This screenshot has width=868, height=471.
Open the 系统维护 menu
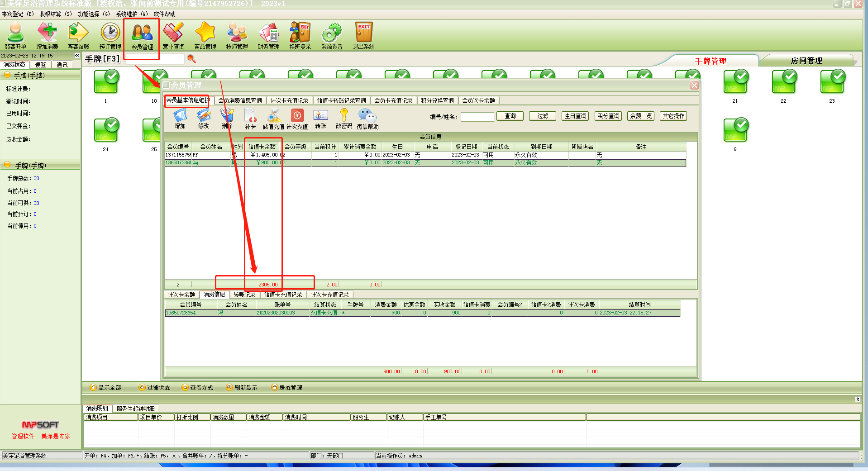tap(131, 14)
